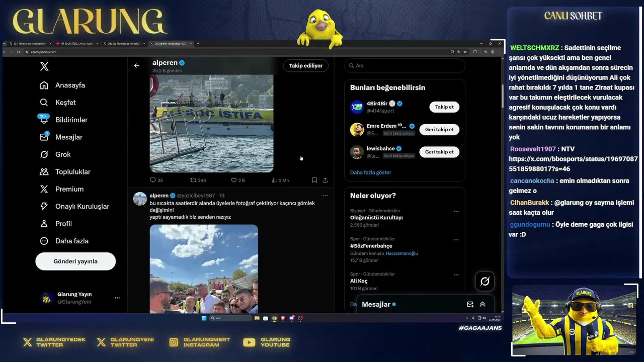
Task: Click Geri takip et for Emre Erdem
Action: (439, 129)
